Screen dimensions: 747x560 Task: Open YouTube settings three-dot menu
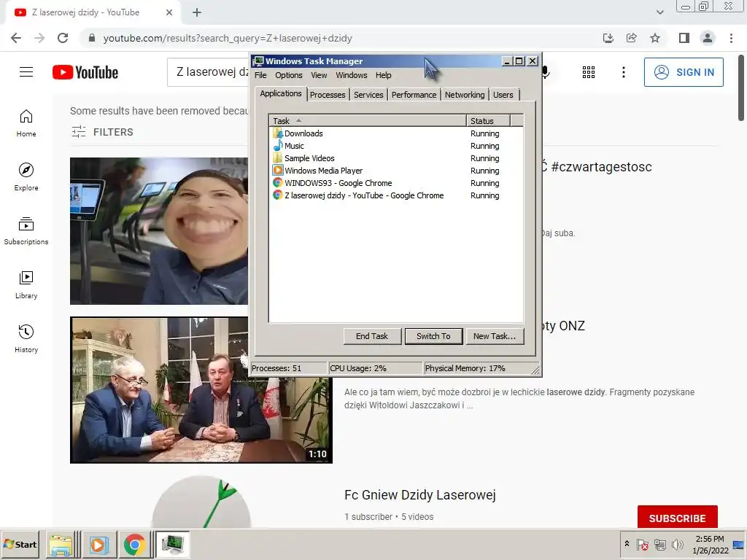tap(623, 72)
